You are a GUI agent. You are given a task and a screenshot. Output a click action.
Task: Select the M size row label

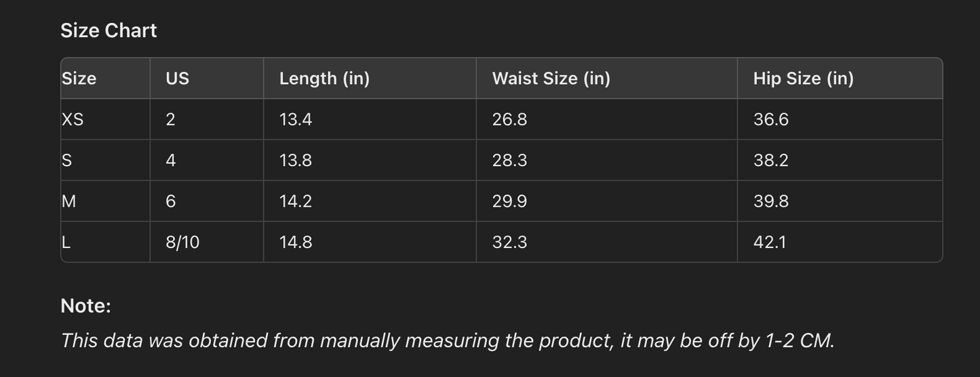[68, 201]
